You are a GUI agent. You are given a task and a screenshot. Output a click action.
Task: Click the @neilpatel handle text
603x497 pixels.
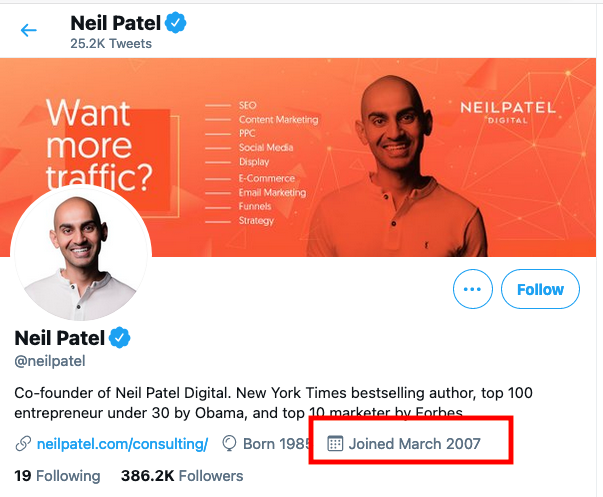tap(50, 361)
